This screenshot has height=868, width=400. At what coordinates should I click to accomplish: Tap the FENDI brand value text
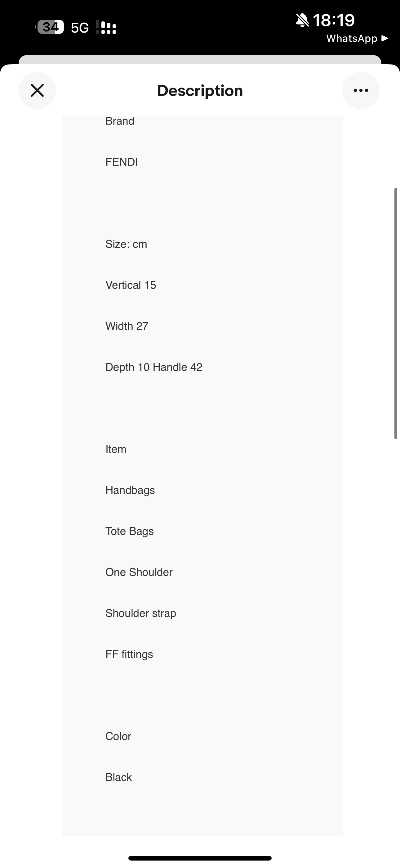coord(122,162)
